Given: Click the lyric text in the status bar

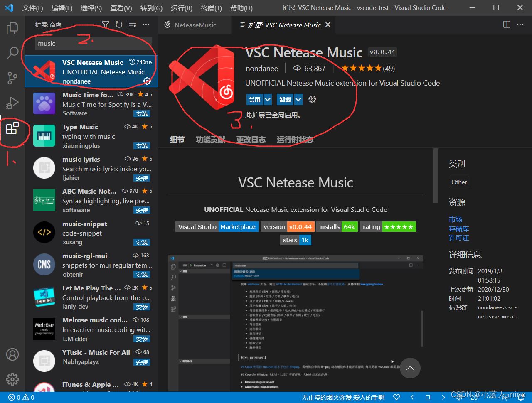Looking at the screenshot, I should click(x=343, y=397).
